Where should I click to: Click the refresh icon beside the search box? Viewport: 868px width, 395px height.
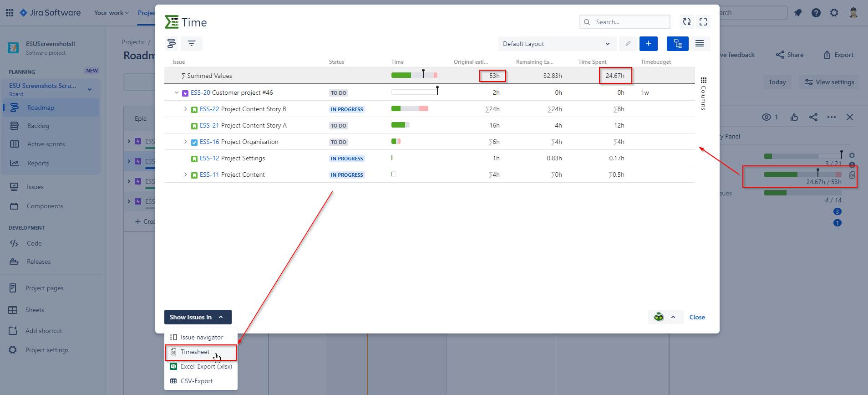(687, 21)
